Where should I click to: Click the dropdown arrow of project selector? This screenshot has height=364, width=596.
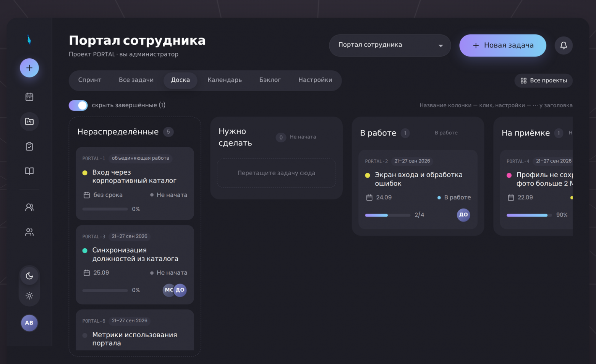click(x=441, y=45)
